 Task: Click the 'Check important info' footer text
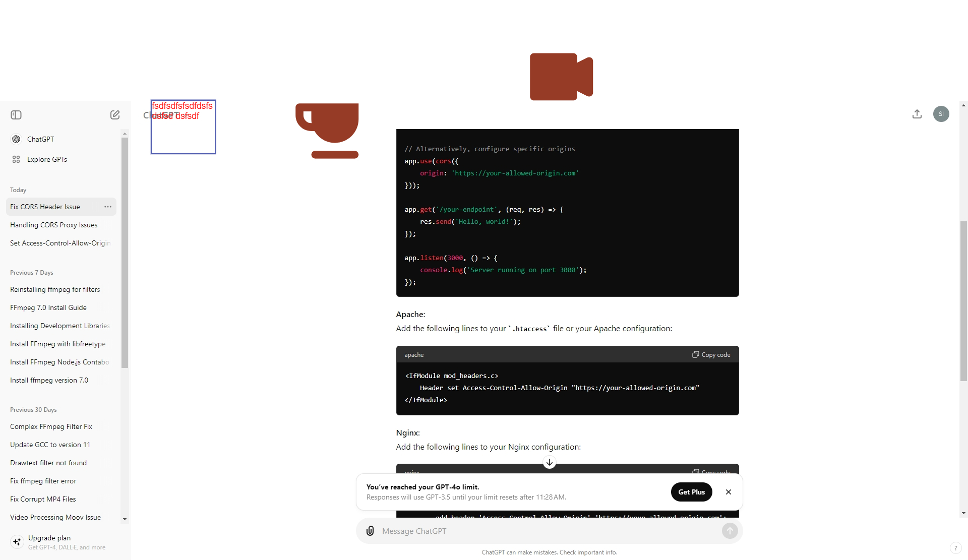[588, 552]
